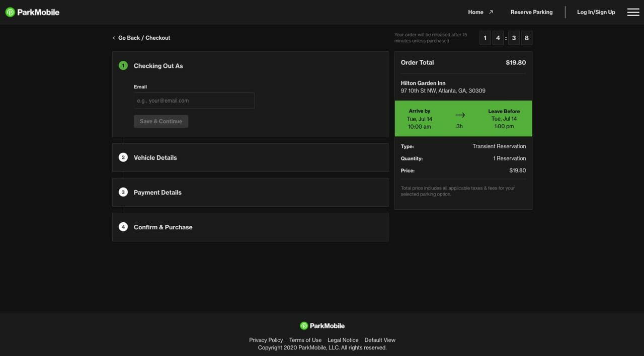Screen dimensions: 644x356
Task: Click the countdown timer digits
Action: pyautogui.click(x=506, y=38)
